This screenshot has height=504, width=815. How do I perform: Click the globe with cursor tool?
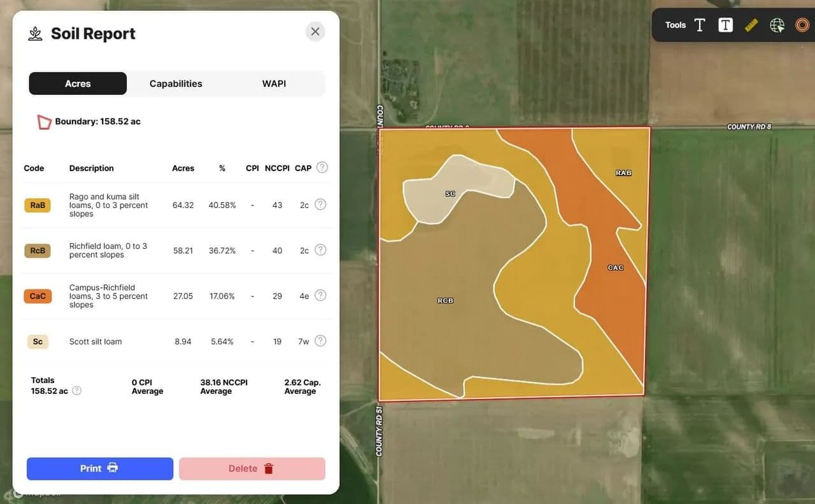[x=777, y=25]
